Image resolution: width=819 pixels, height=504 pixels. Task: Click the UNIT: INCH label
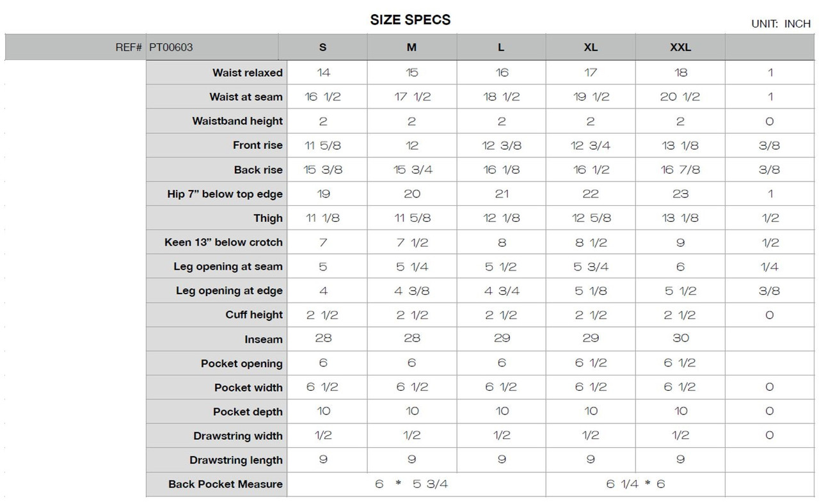(x=781, y=24)
